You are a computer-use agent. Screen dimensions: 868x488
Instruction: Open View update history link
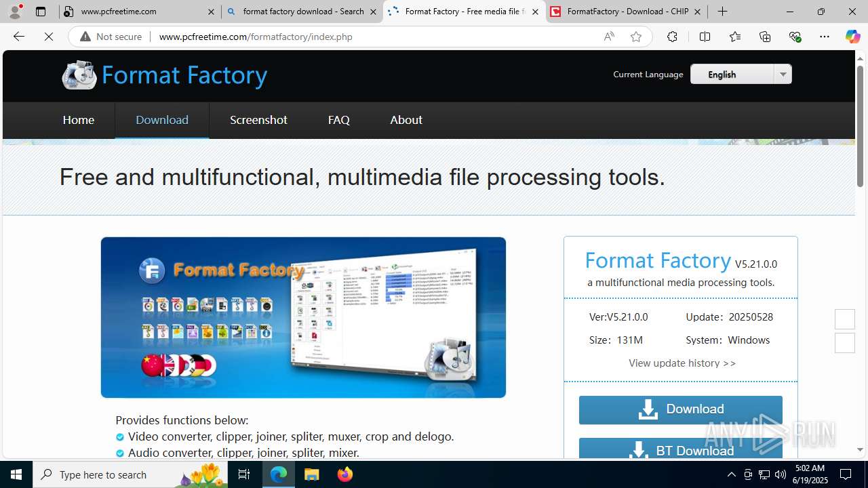click(682, 363)
